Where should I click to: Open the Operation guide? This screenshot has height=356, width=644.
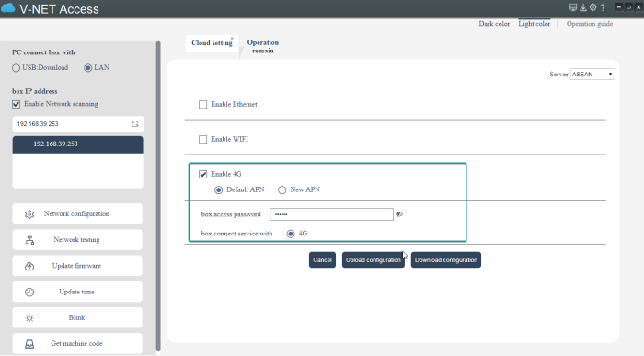click(x=590, y=24)
